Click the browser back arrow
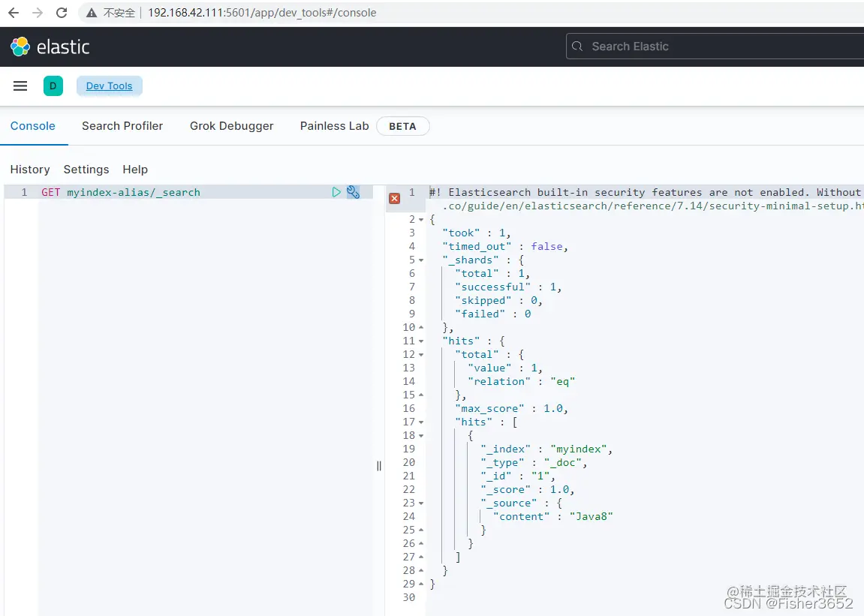Viewport: 864px width, 616px height. tap(14, 13)
